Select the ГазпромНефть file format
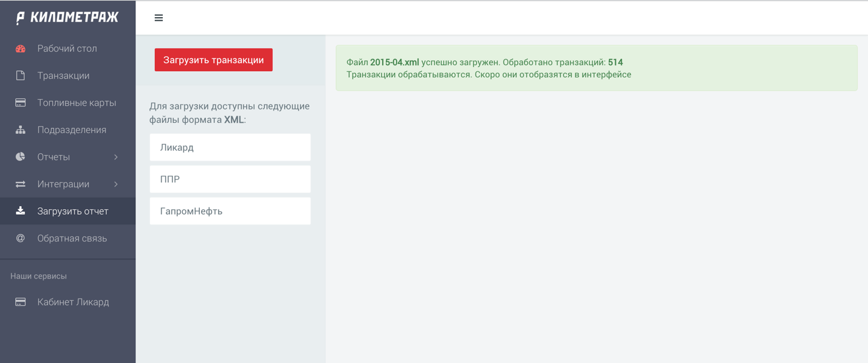 coord(230,211)
